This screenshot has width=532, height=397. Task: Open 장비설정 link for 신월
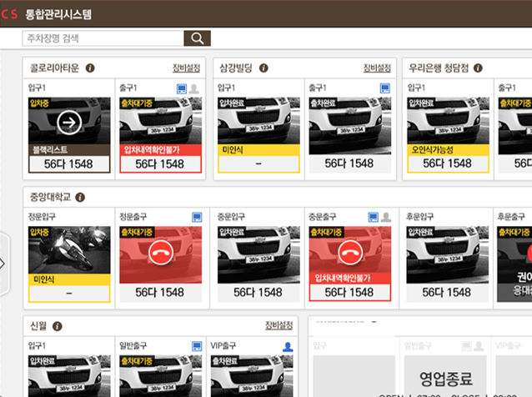coord(279,325)
